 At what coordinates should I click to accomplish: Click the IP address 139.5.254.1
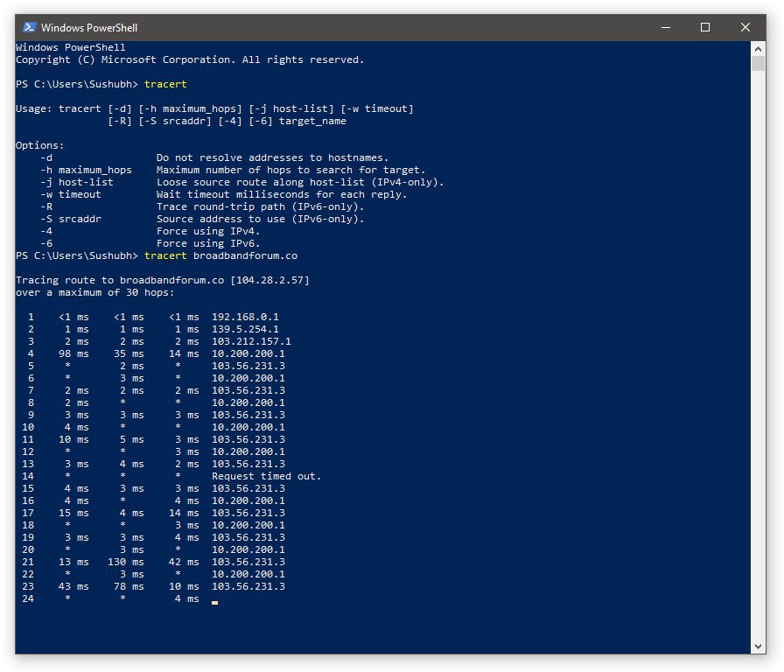tap(245, 329)
